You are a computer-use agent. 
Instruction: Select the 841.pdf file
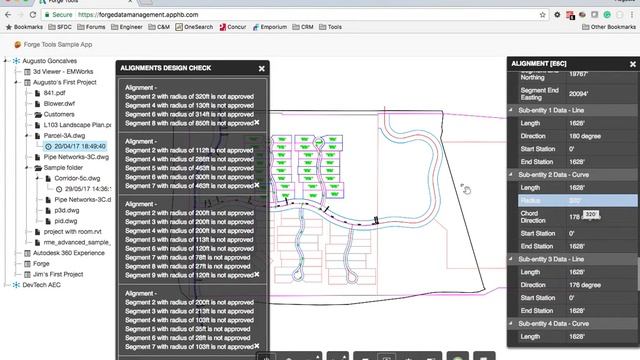(x=54, y=93)
